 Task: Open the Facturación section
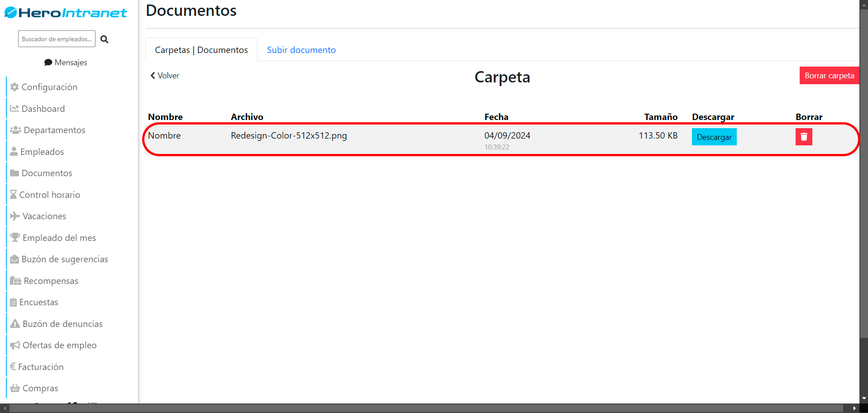pos(41,367)
